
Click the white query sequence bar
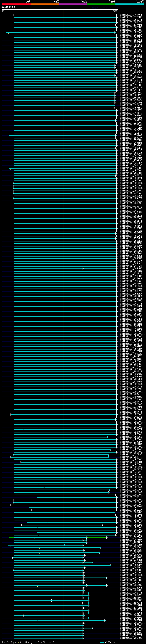point(60,9)
